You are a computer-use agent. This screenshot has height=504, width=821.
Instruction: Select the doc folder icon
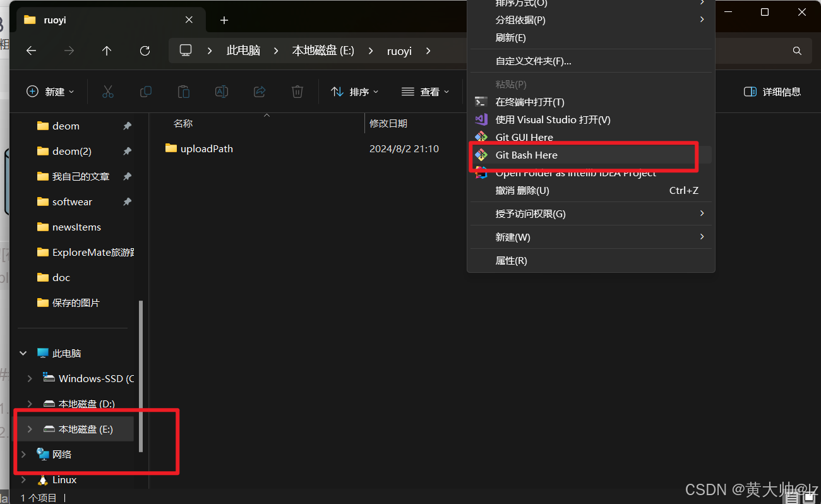point(43,277)
